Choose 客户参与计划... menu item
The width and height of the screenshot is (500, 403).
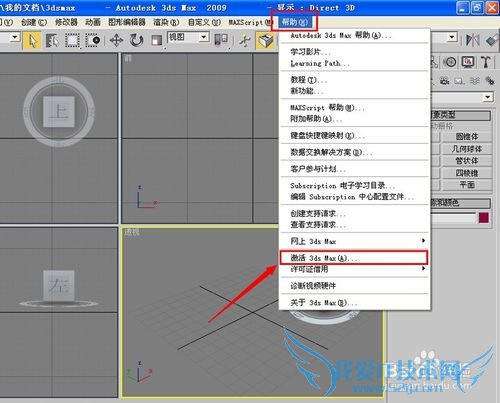[x=354, y=169]
